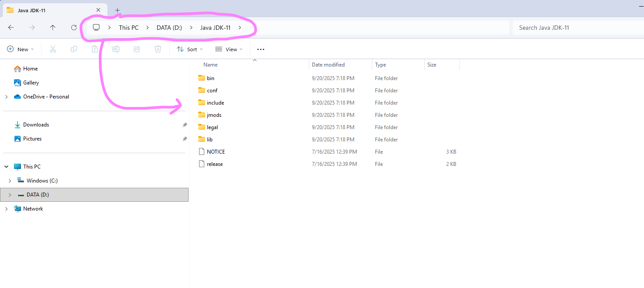Click the Paste clipboard icon
644x288 pixels.
[x=95, y=49]
